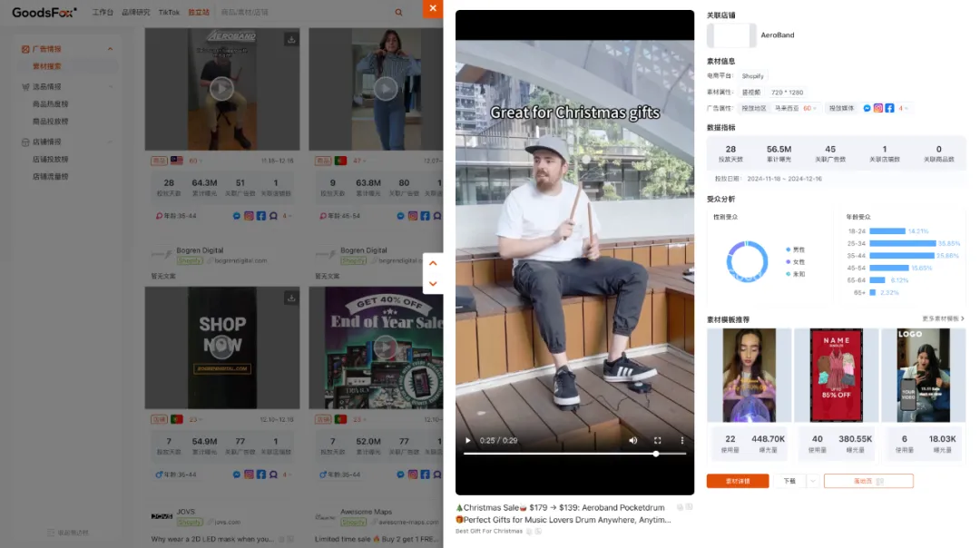
Task: Expand the Malaysia region 60 dropdown
Action: (x=810, y=108)
